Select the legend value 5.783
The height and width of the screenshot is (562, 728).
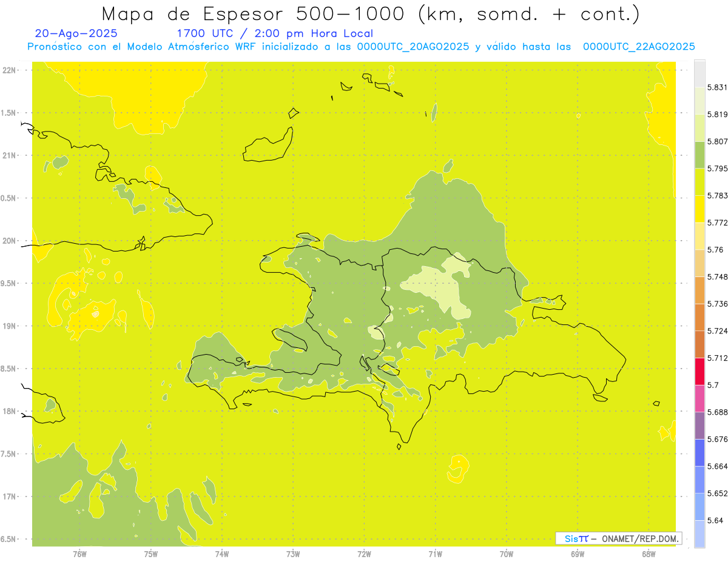(717, 195)
